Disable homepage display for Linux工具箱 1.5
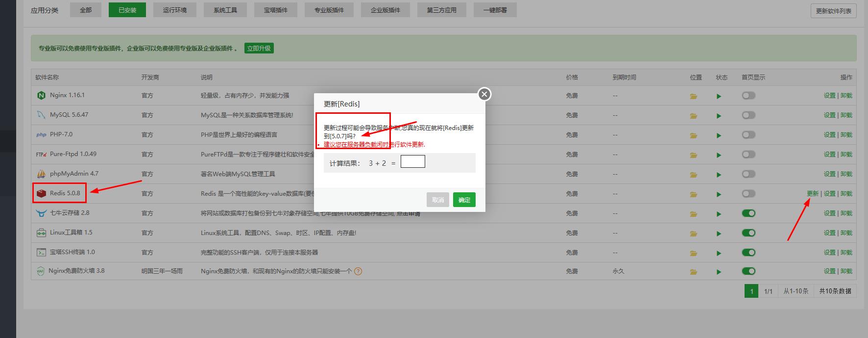Screen dimensions: 868x338 (748, 233)
